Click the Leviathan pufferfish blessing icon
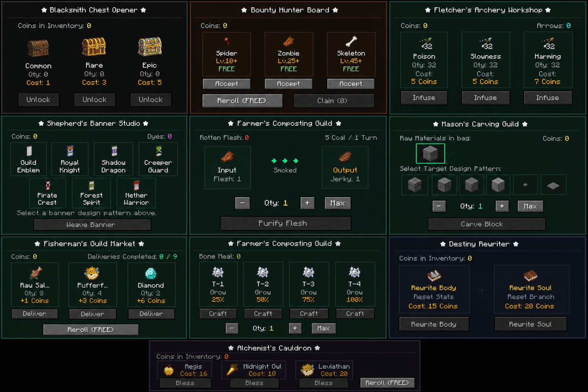This screenshot has height=392, width=588. [x=307, y=370]
